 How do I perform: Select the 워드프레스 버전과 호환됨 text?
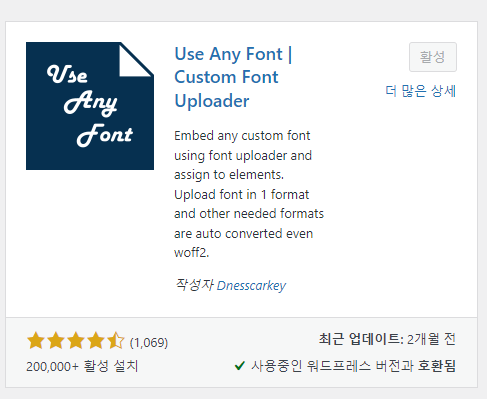pos(381,366)
